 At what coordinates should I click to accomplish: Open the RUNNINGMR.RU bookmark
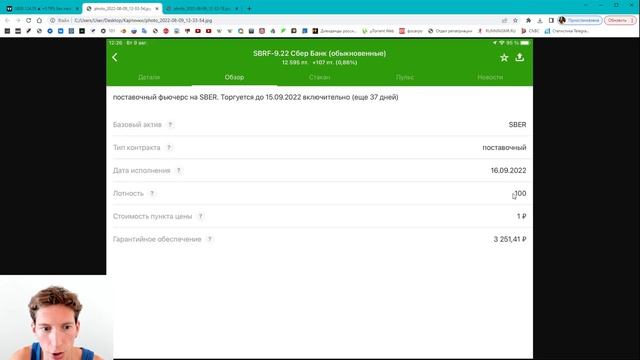click(497, 31)
